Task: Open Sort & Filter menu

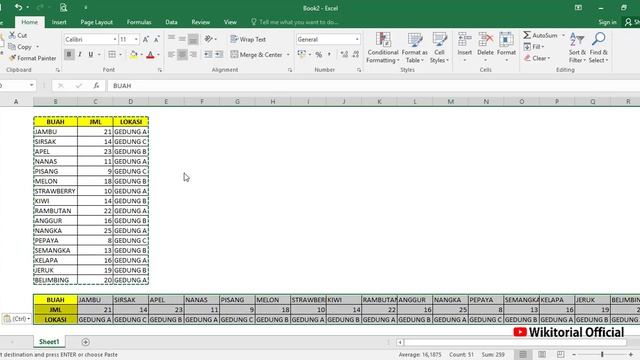Action: pyautogui.click(x=577, y=48)
